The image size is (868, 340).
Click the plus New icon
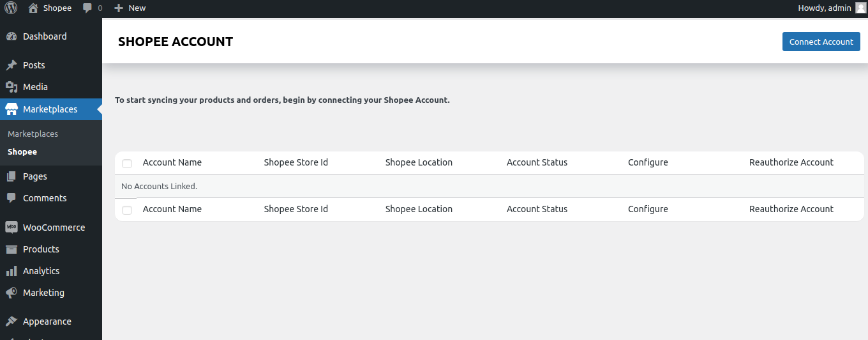(x=118, y=8)
